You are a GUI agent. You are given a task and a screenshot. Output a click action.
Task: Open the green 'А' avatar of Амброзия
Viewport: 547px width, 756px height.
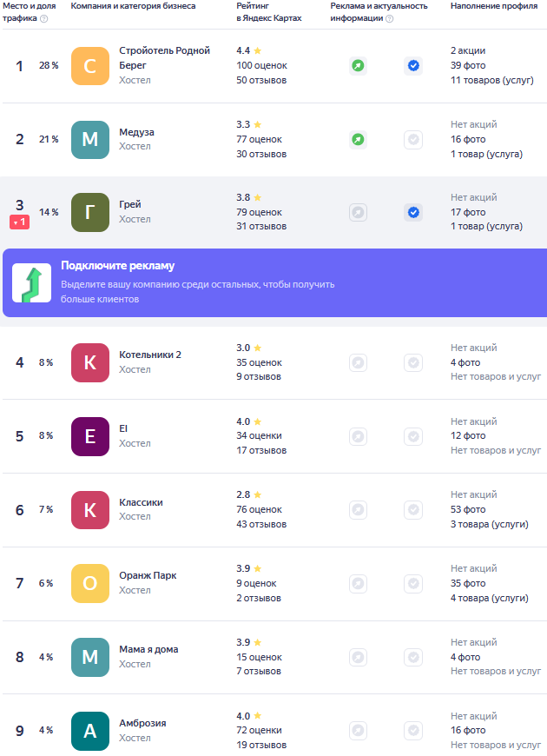[x=90, y=731]
